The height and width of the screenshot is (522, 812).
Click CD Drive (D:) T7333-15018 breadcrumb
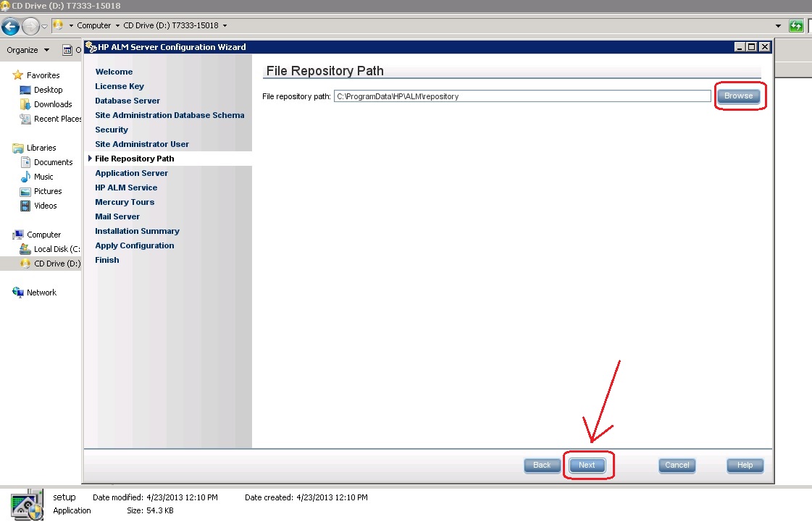pyautogui.click(x=171, y=25)
